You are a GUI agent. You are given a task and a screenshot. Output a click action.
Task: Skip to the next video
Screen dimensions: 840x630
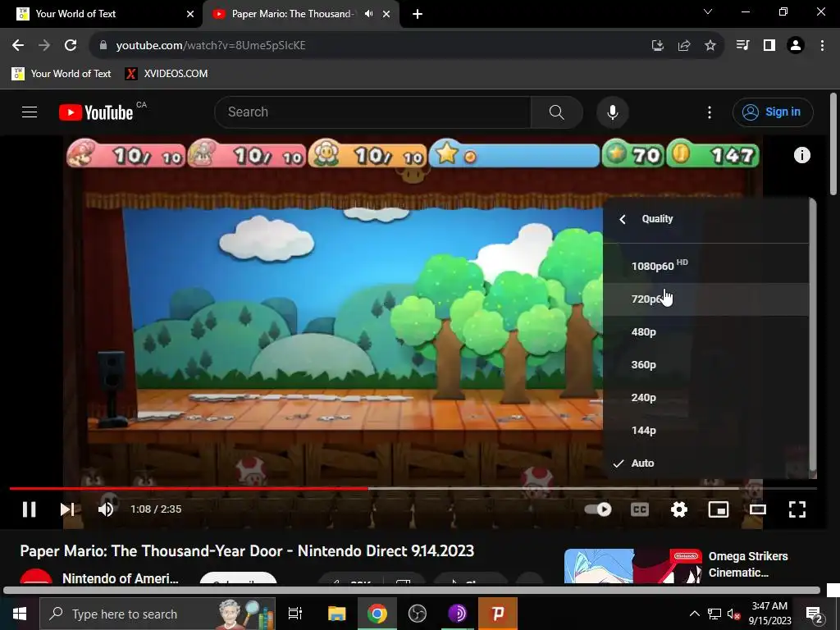coord(67,509)
